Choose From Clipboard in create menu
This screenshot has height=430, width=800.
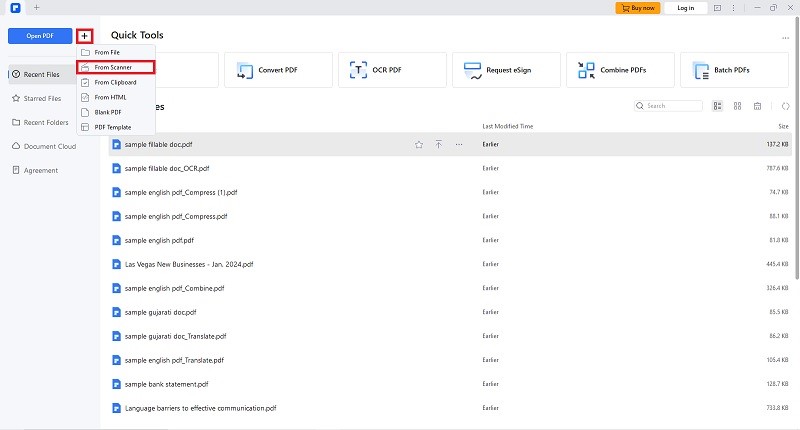coord(116,82)
